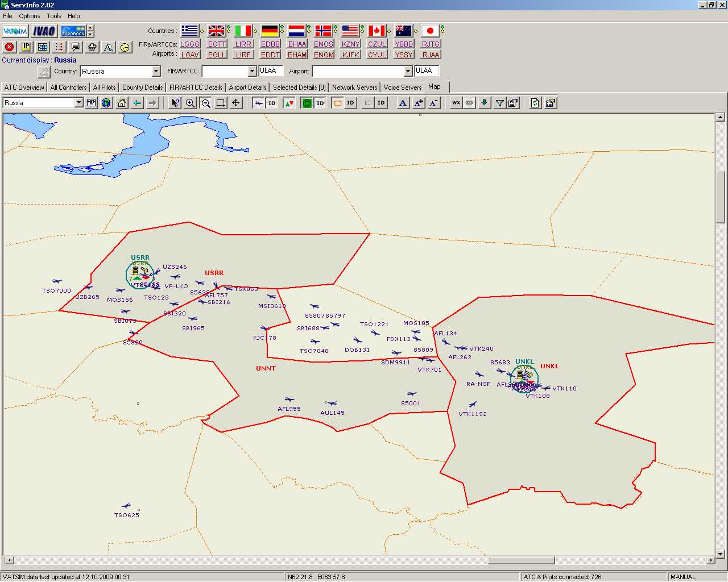
Task: Click the EGLL airport shortcut button
Action: [217, 55]
